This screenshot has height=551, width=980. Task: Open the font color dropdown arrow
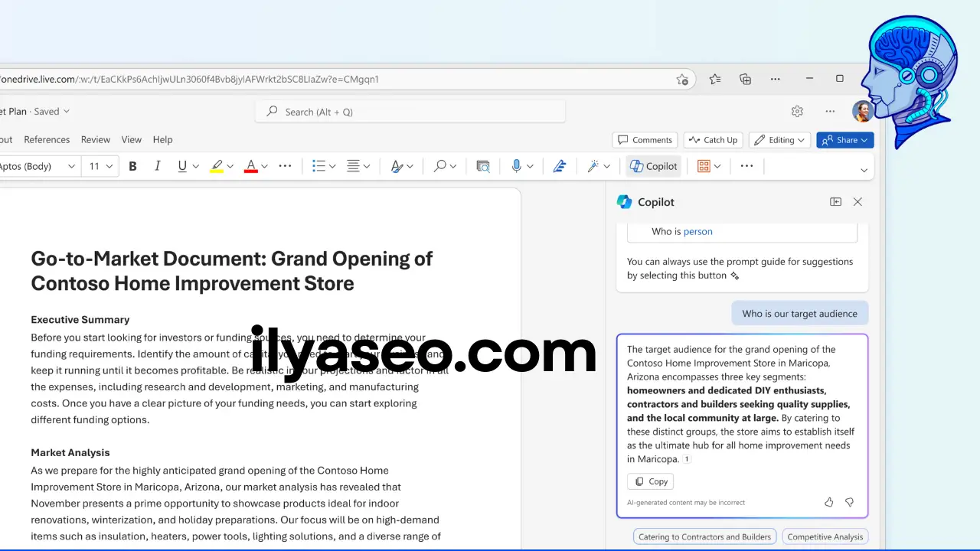point(264,166)
